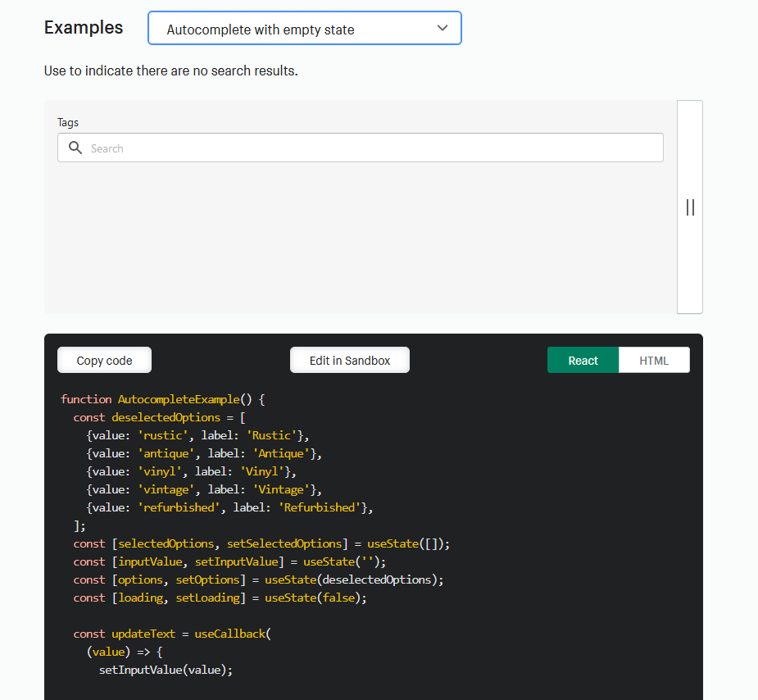Click the setLoading variable in the code

point(208,598)
